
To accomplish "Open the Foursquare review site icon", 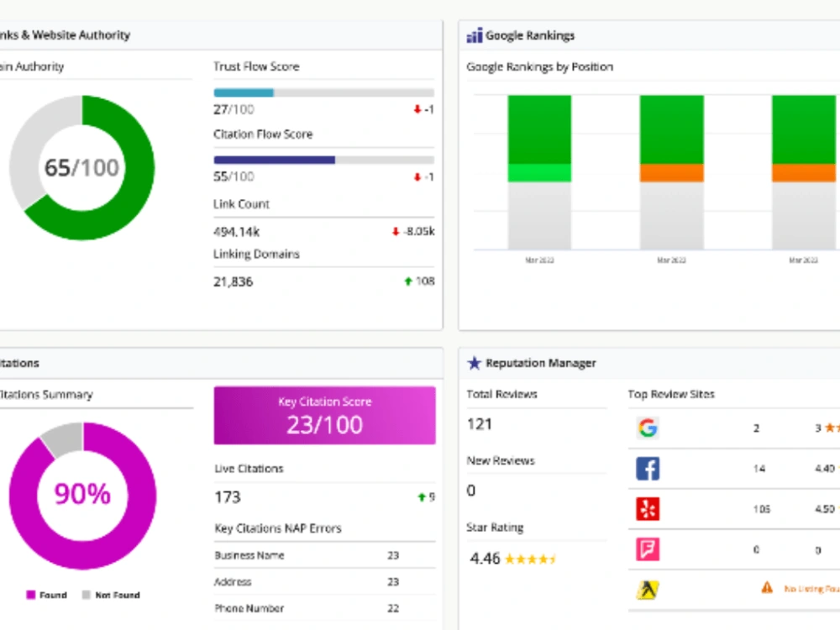I will [648, 549].
